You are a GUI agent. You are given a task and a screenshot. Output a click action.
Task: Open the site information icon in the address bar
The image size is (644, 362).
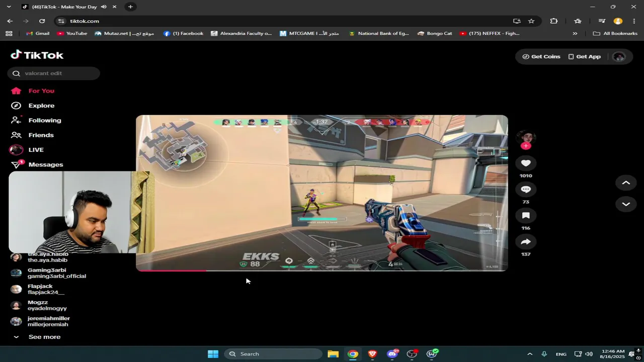(x=61, y=21)
